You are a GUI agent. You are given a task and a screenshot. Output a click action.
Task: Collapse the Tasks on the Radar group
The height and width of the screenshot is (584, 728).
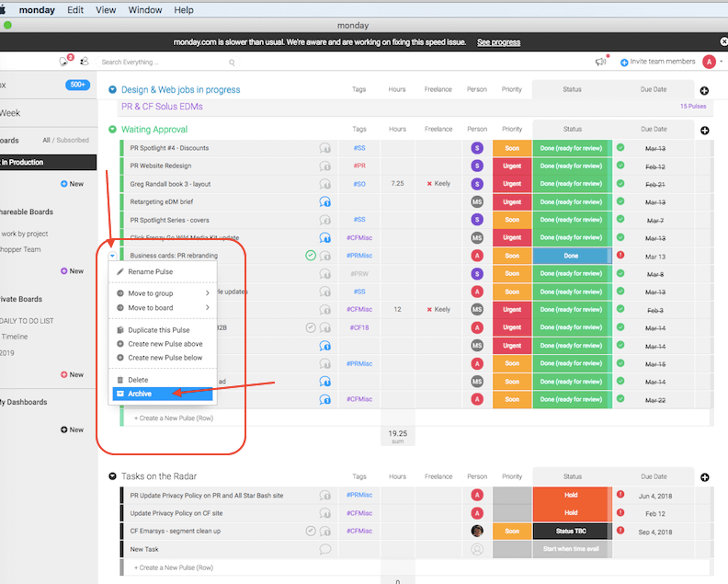112,476
